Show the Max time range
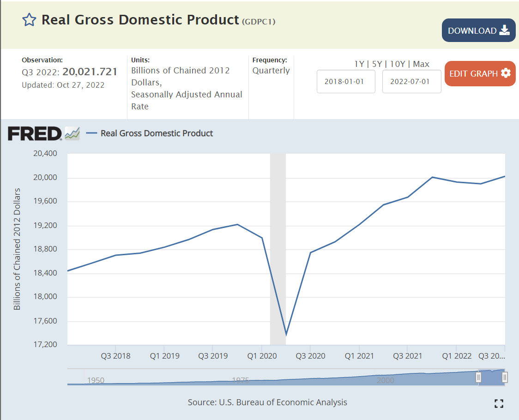 421,64
